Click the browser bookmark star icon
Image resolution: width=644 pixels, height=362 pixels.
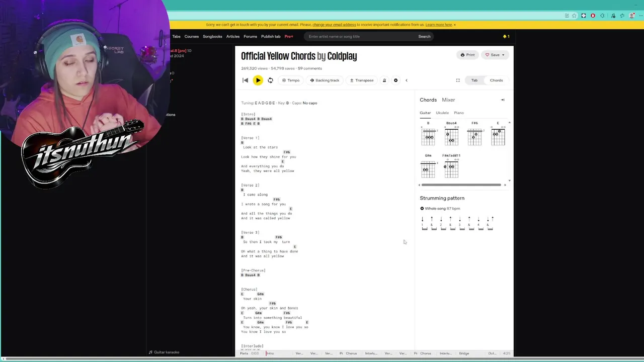(574, 16)
